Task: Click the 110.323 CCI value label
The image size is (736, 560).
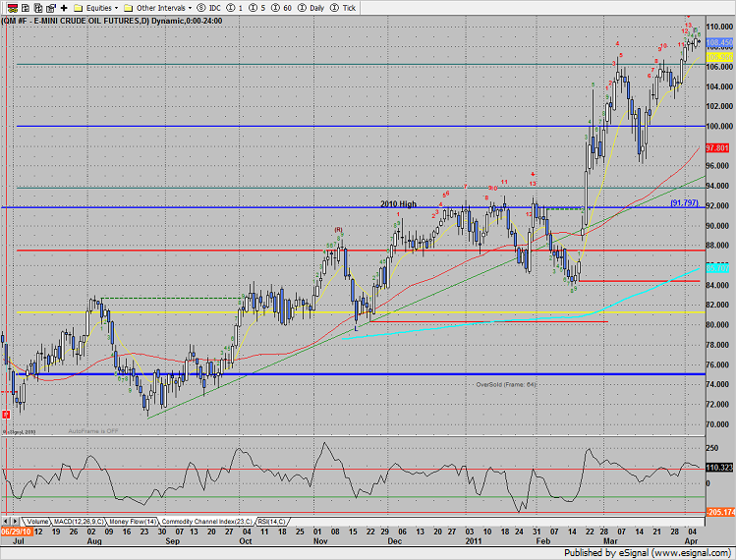Action: 719,468
